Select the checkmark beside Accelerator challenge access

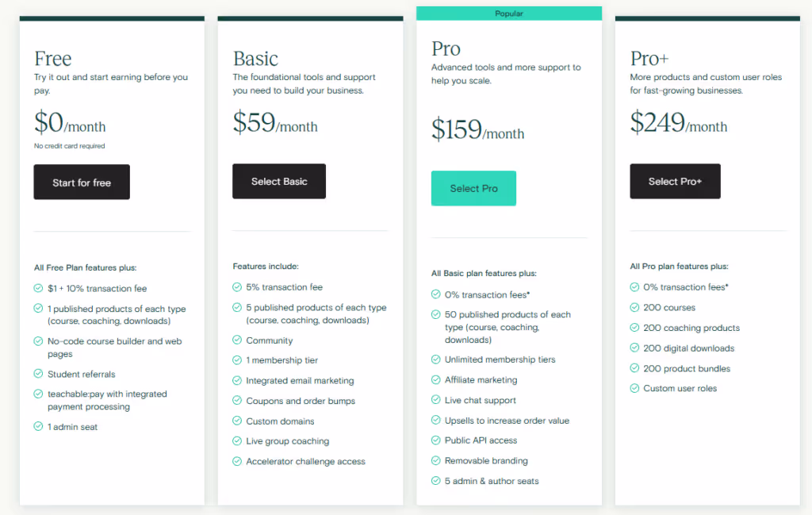click(x=236, y=461)
